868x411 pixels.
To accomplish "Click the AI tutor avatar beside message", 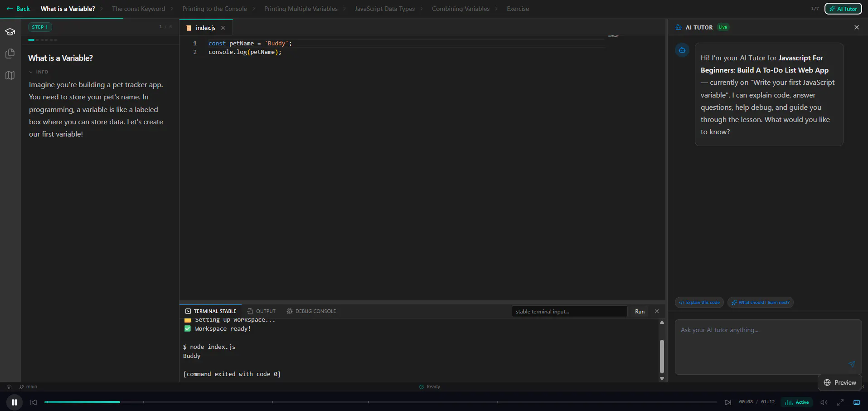I will [682, 50].
